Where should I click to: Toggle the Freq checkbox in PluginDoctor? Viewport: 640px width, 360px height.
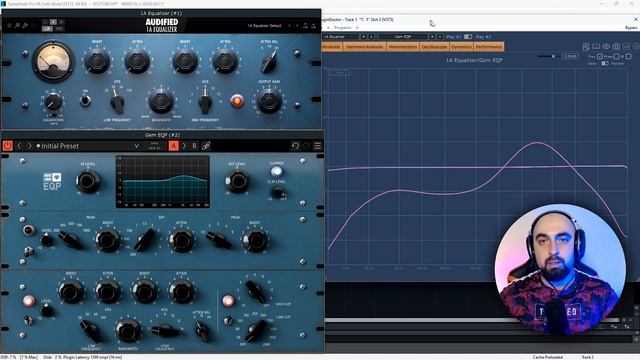(x=600, y=56)
